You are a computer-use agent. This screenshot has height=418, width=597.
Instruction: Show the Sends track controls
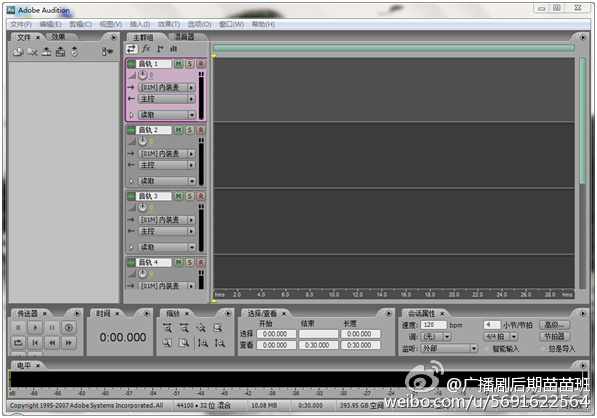pyautogui.click(x=160, y=49)
